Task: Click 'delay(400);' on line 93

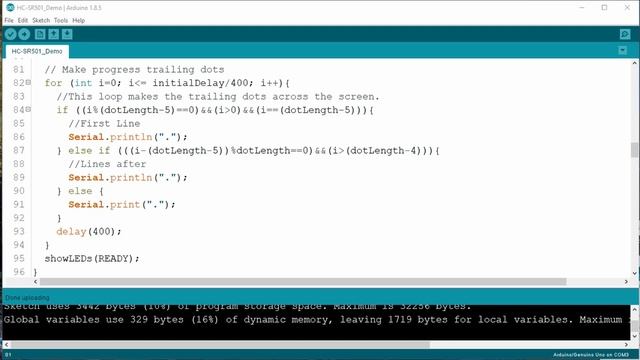Action: click(89, 231)
